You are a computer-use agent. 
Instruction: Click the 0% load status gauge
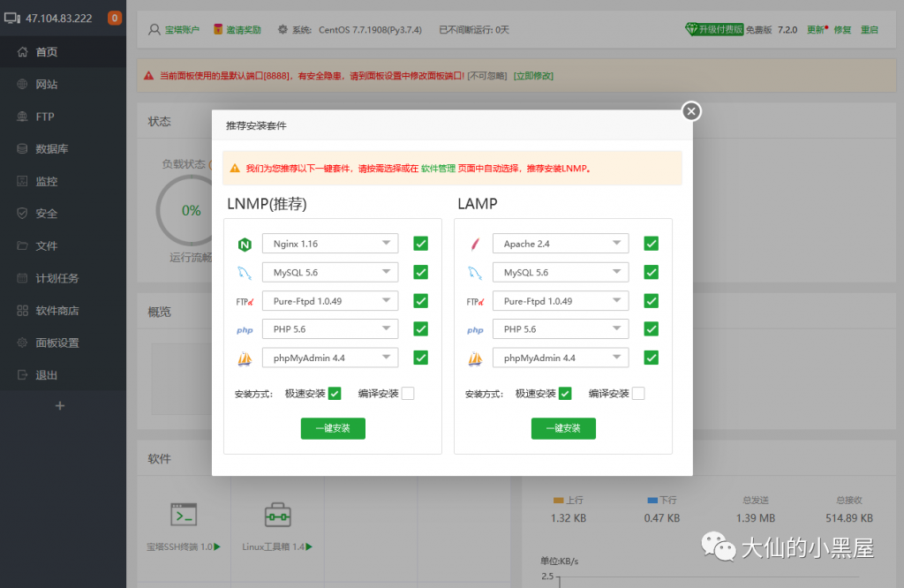(x=191, y=210)
